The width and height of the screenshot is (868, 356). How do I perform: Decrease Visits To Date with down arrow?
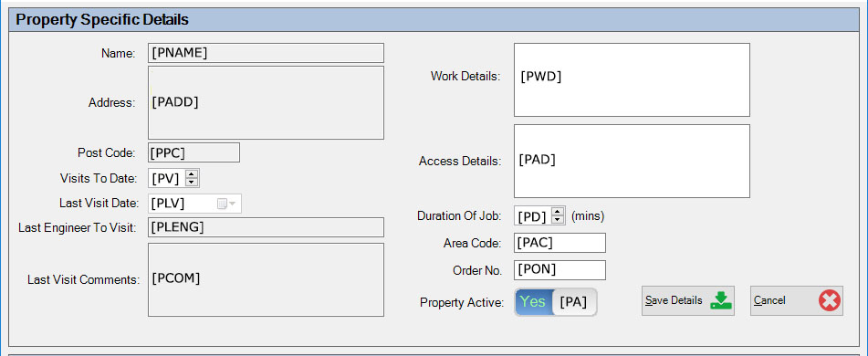pos(192,183)
